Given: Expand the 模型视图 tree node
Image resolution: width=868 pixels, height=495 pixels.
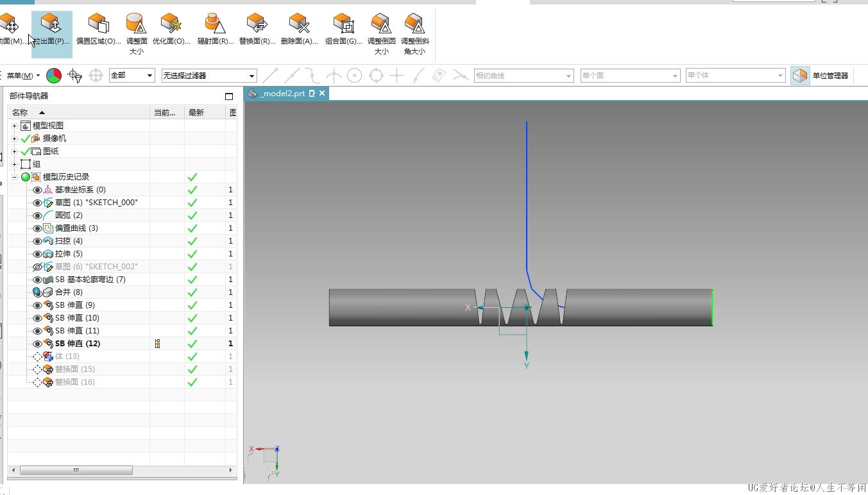Looking at the screenshot, I should coord(15,126).
